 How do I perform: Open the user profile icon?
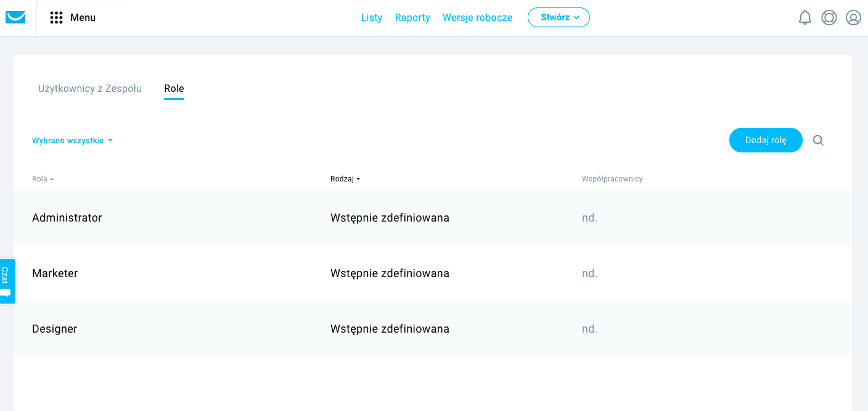click(x=853, y=17)
